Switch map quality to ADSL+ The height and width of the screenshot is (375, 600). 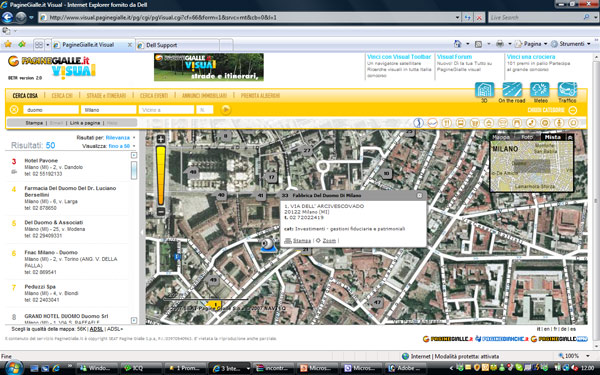(x=115, y=329)
